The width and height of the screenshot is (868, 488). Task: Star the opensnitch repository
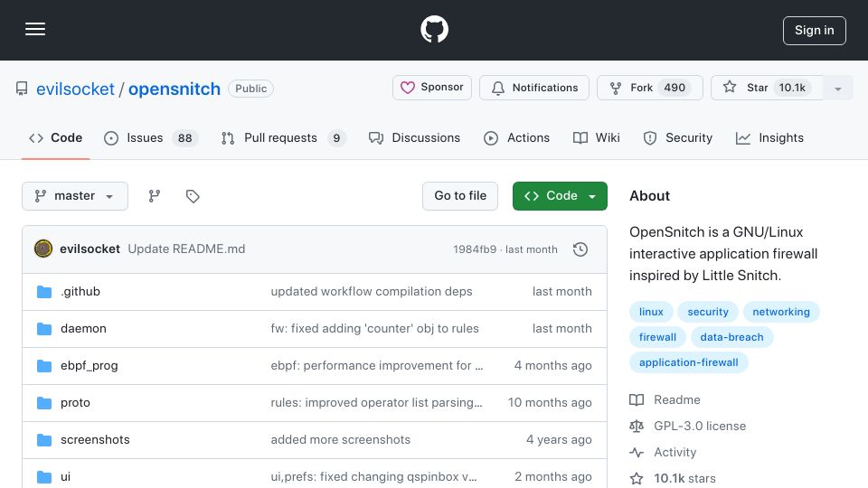pyautogui.click(x=767, y=88)
